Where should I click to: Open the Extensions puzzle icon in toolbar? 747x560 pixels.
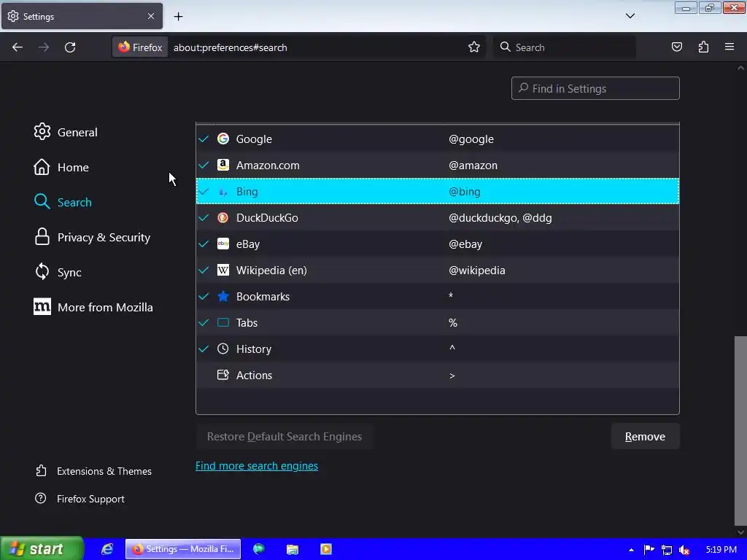coord(703,47)
